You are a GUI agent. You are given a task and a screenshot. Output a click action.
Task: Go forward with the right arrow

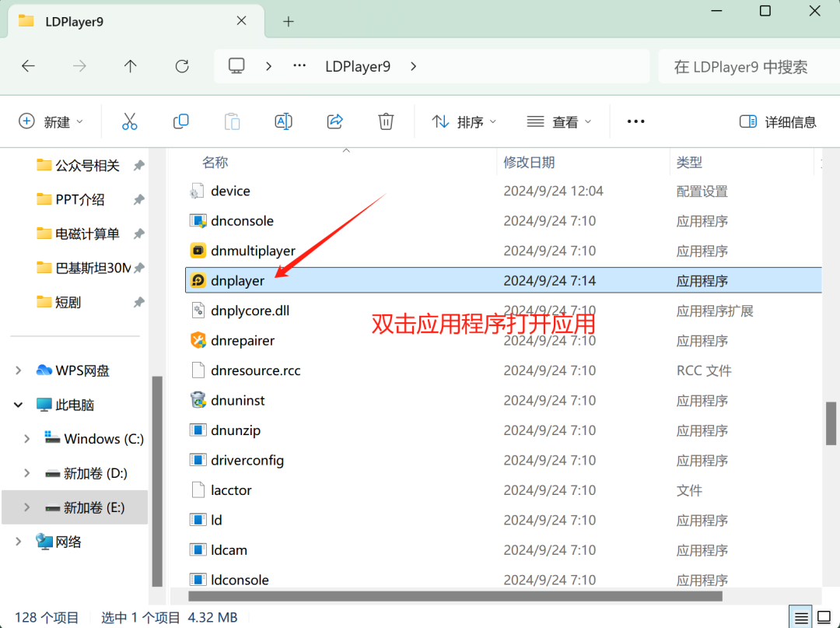pyautogui.click(x=79, y=66)
